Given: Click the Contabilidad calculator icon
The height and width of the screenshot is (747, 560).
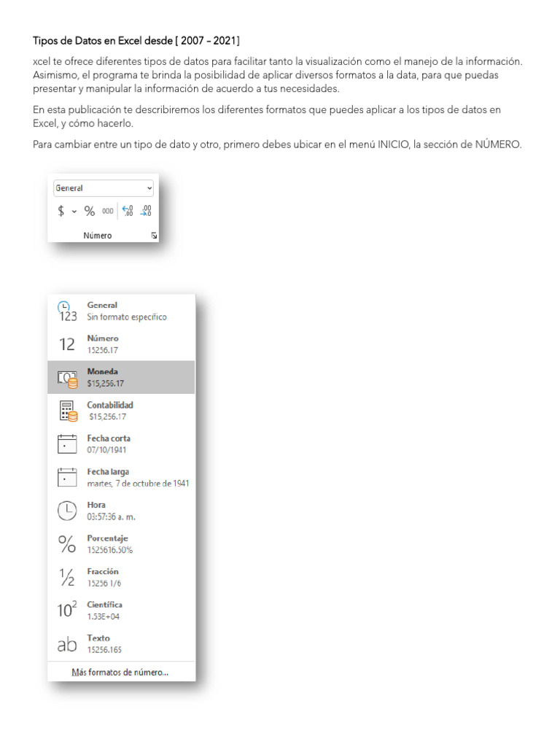Looking at the screenshot, I should tap(68, 411).
